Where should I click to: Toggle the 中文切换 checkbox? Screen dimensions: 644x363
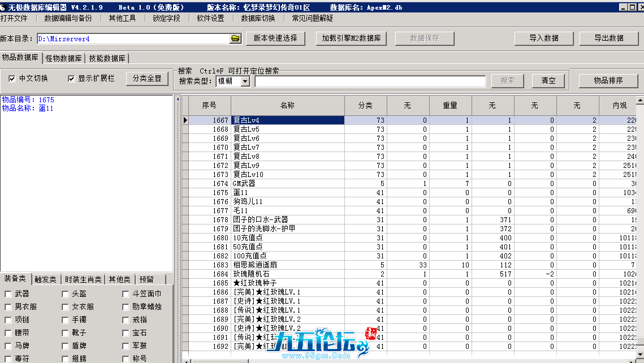tap(12, 79)
